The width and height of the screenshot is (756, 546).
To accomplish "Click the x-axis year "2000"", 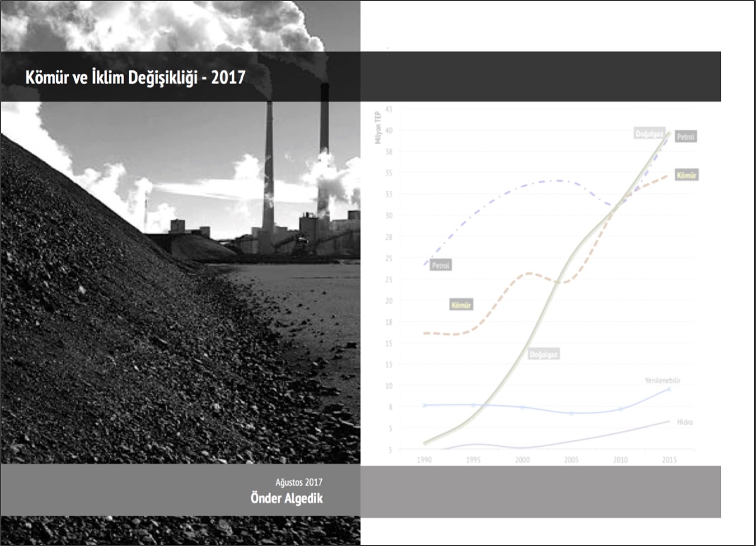I will [x=522, y=460].
